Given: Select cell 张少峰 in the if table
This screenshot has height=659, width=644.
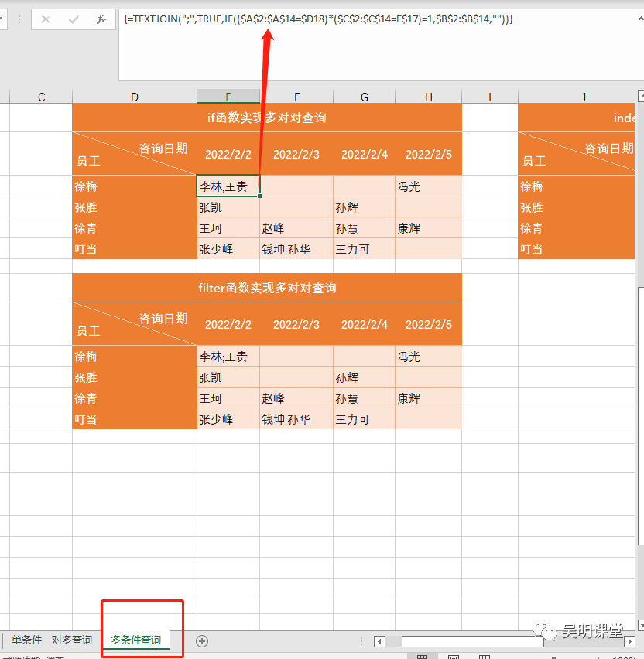Looking at the screenshot, I should point(228,249).
